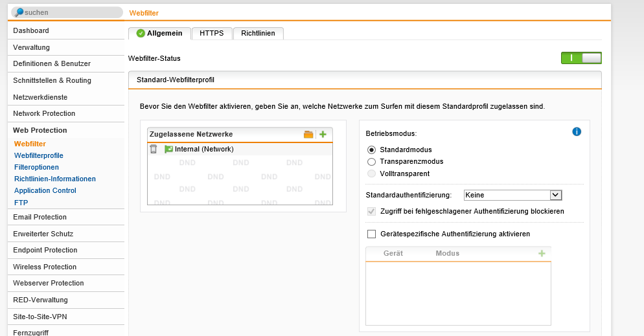
Task: Select the Transparenzmodus radio button
Action: [x=371, y=161]
